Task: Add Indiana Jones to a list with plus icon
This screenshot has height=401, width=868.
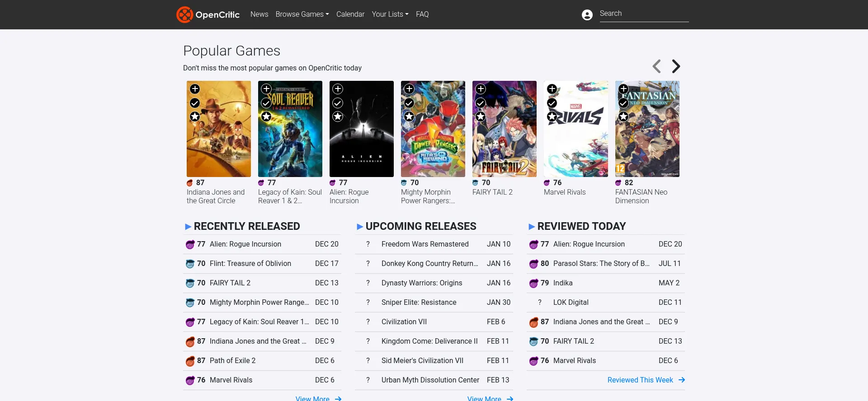Action: coord(195,89)
